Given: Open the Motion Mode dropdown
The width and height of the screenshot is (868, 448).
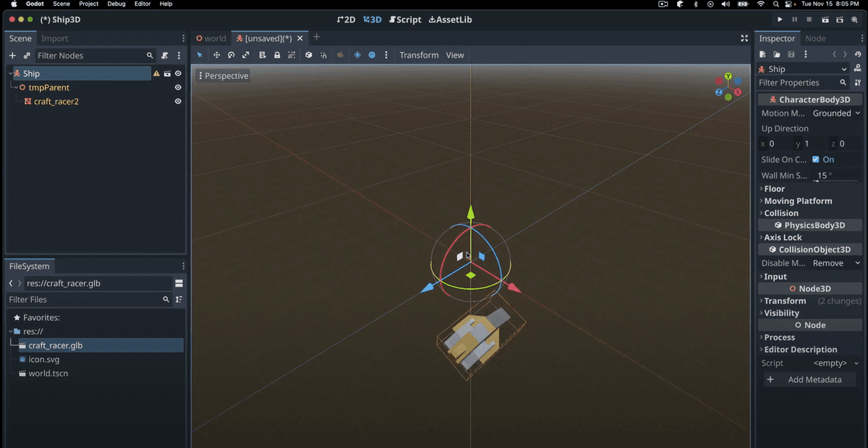Looking at the screenshot, I should point(835,113).
